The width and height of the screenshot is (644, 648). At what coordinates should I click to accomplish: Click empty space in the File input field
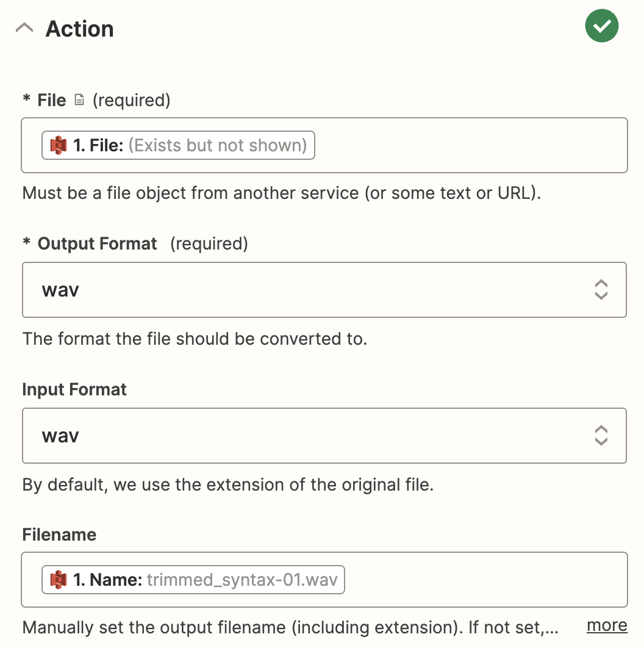click(471, 145)
